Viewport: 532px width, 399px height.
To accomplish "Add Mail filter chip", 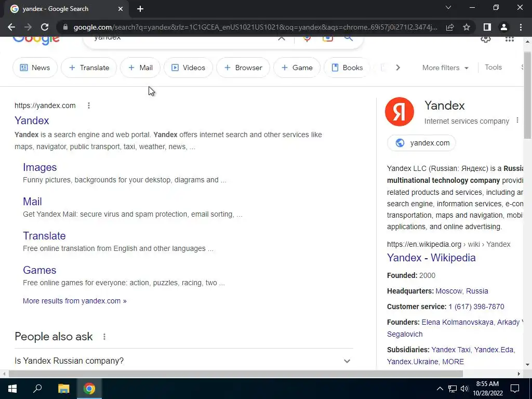I will click(x=140, y=68).
